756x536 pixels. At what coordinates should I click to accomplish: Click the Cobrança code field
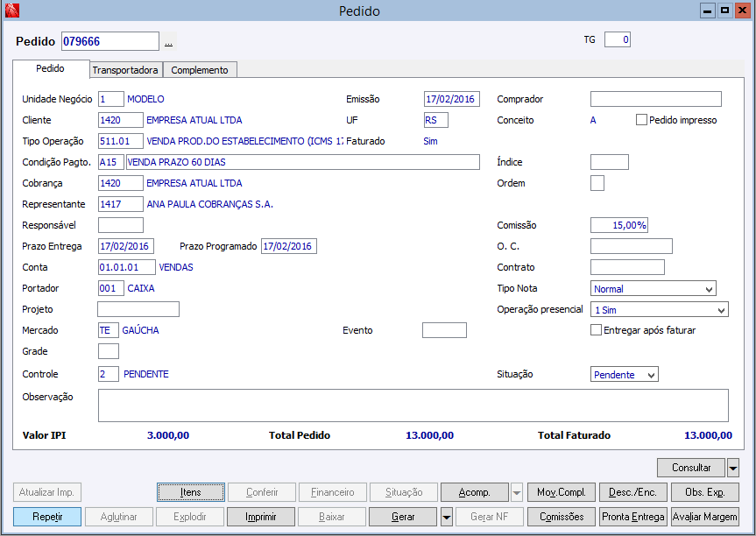tap(121, 183)
